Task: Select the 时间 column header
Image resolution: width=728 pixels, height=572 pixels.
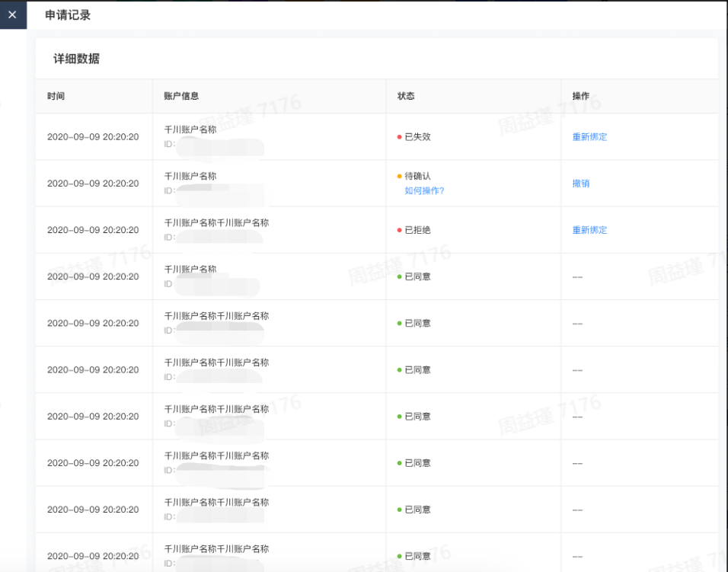Action: (x=56, y=96)
